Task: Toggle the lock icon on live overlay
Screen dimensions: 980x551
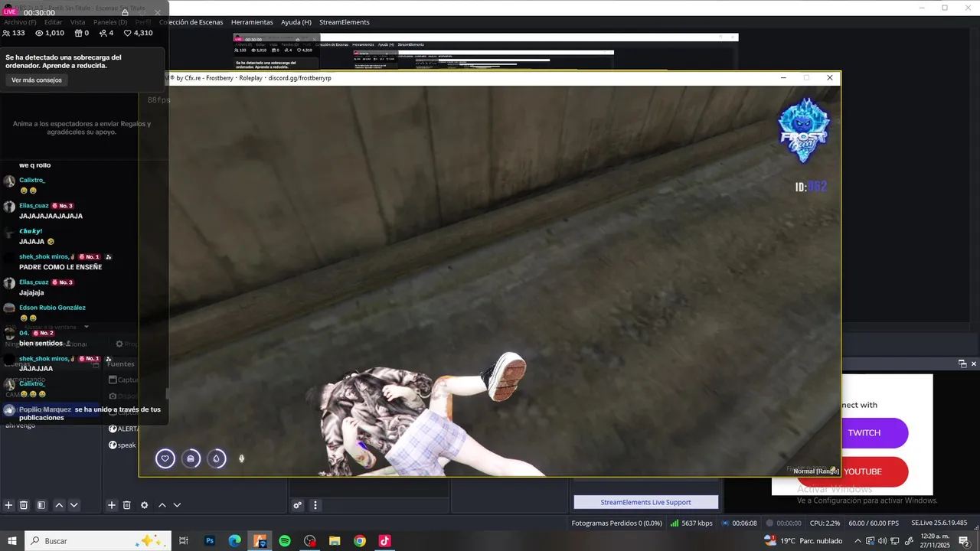Action: click(x=125, y=12)
